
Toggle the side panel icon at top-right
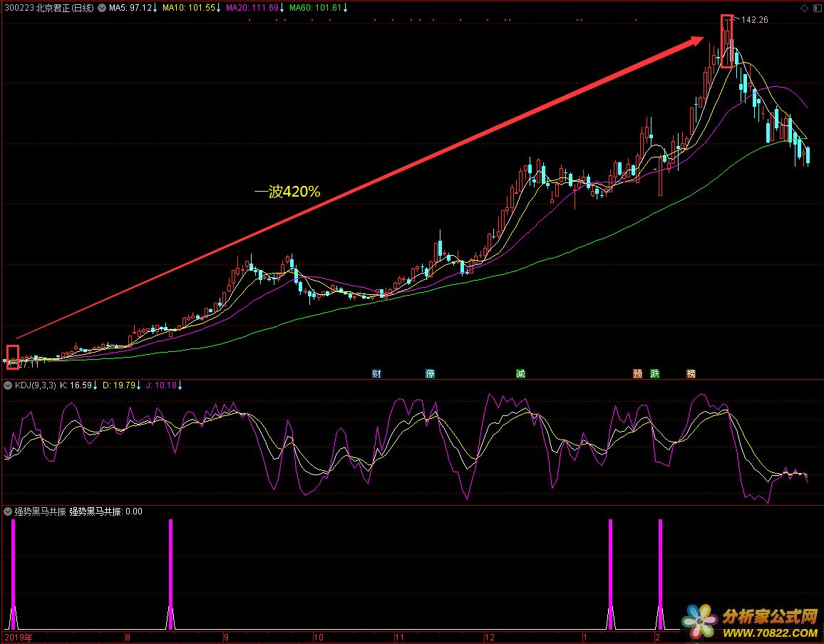(816, 8)
